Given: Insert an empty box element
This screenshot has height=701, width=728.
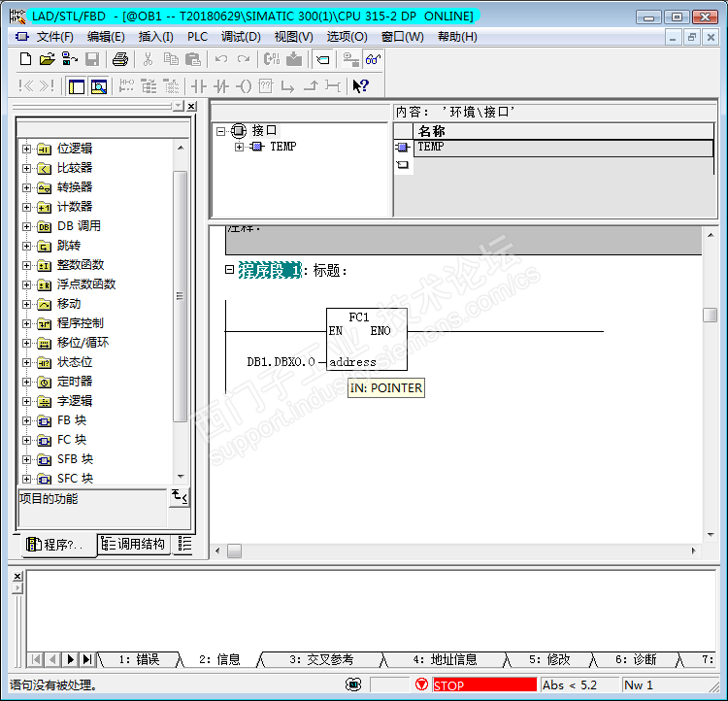Looking at the screenshot, I should (266, 86).
